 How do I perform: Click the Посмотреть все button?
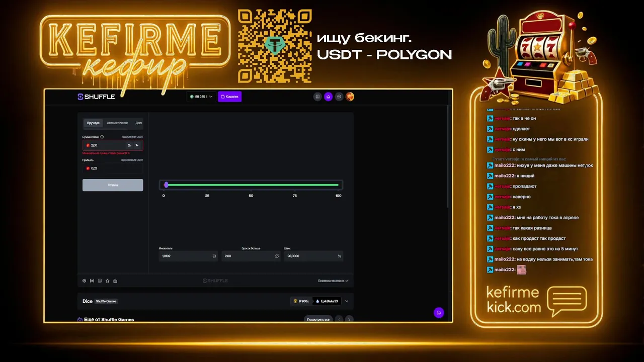[x=318, y=319]
